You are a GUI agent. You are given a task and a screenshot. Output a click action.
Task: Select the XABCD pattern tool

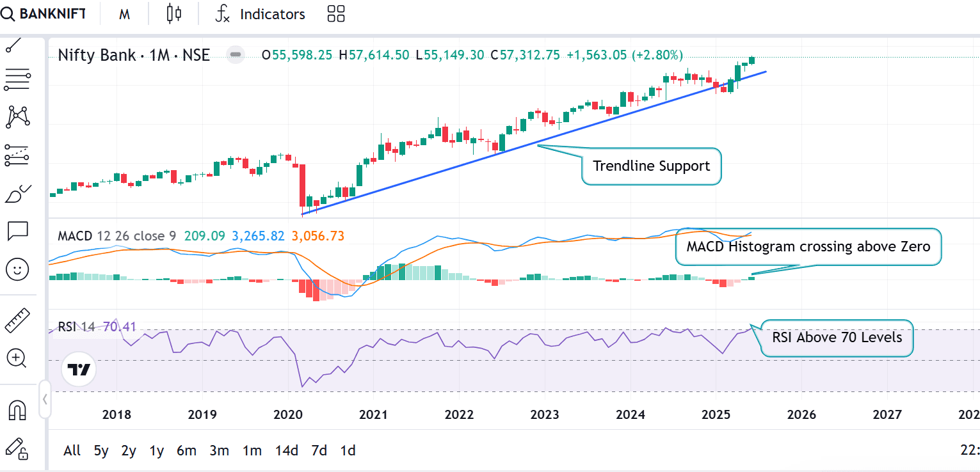(17, 117)
